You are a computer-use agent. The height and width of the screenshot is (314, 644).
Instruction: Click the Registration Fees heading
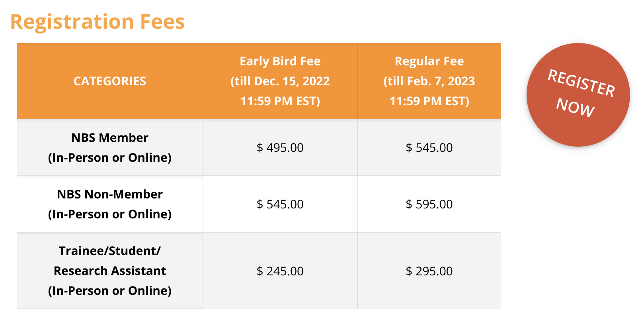[98, 22]
